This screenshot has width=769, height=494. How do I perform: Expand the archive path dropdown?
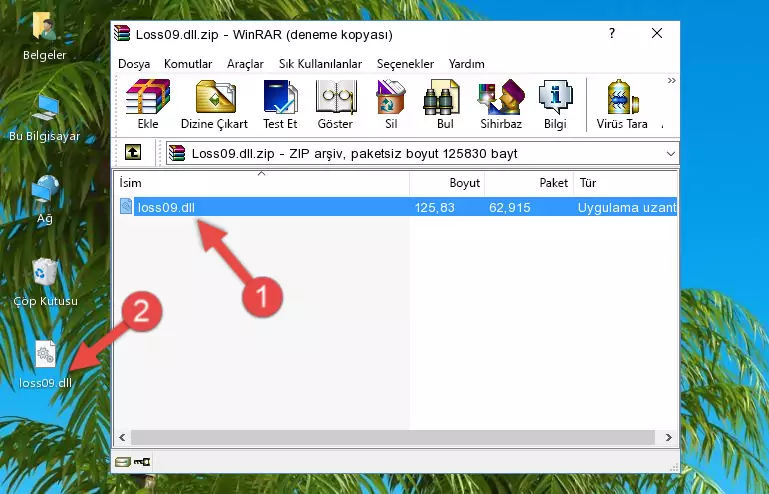670,154
